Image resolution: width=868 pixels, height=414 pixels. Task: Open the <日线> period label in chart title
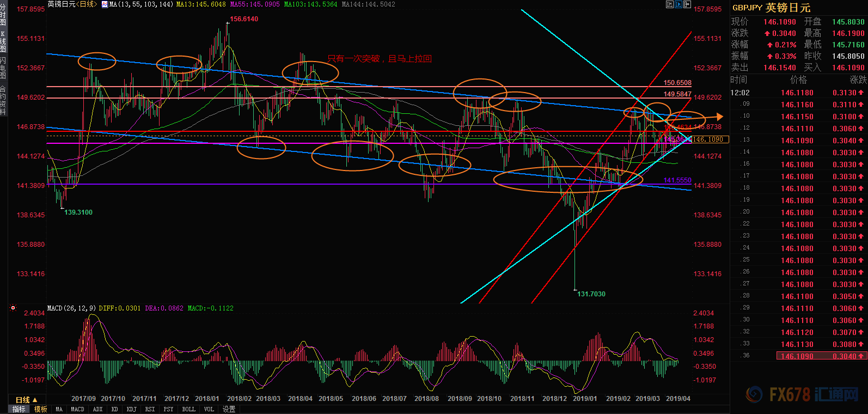point(88,4)
